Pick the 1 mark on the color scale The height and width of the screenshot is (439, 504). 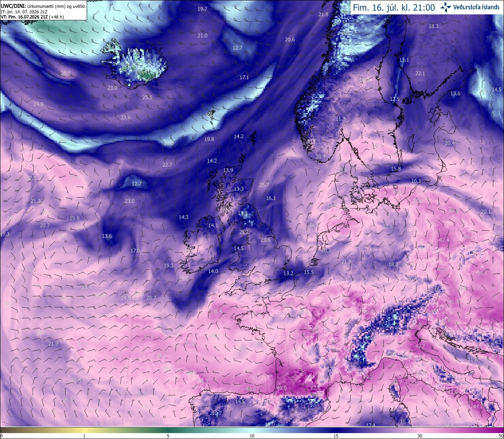[x=84, y=436]
